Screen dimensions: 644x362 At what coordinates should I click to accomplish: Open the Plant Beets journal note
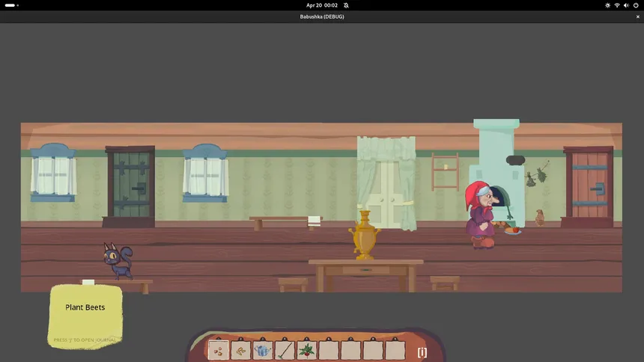85,315
